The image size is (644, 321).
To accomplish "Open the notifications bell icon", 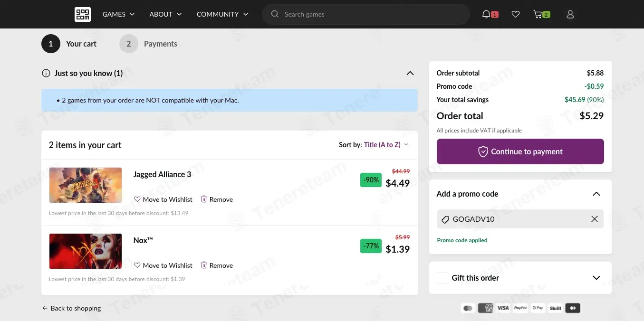I will pos(486,14).
